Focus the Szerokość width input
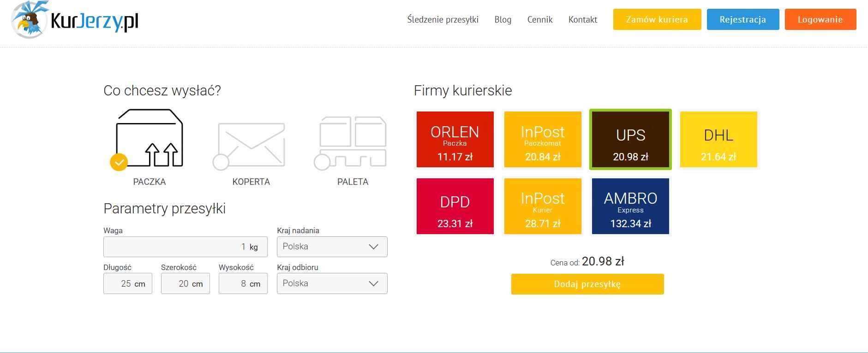 coord(186,283)
